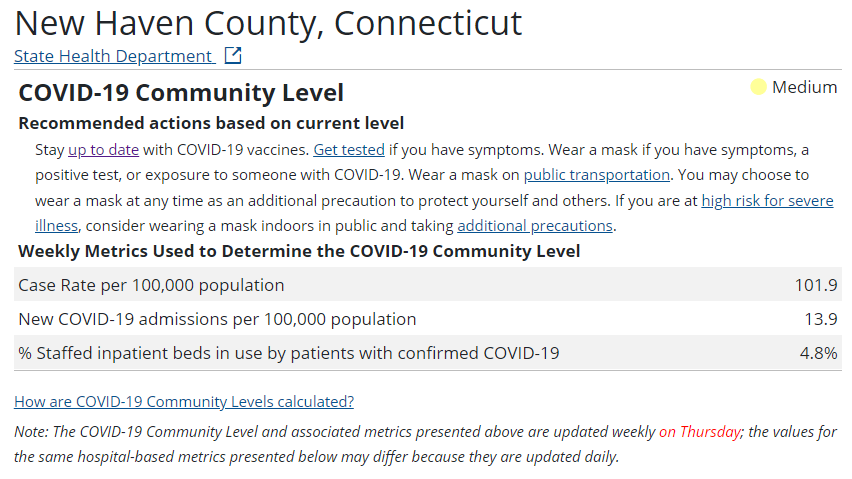Open the 'up to date' vaccines link
The image size is (852, 479).
click(103, 150)
